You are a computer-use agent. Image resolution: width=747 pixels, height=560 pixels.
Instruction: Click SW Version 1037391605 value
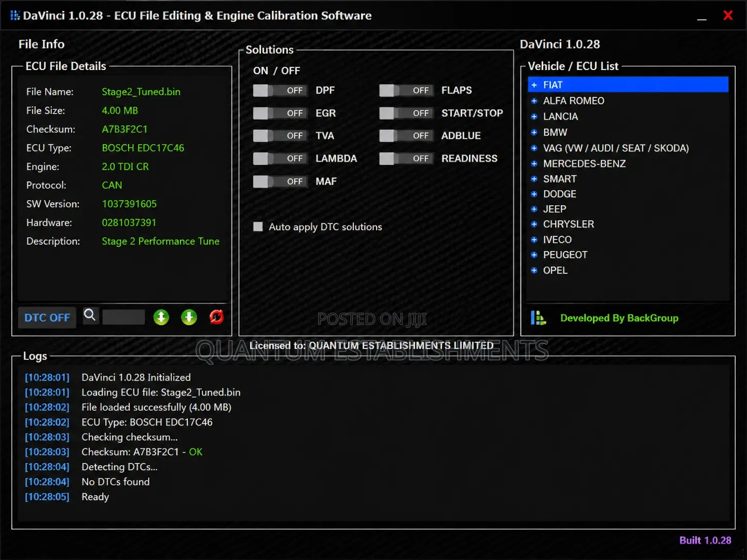point(129,204)
